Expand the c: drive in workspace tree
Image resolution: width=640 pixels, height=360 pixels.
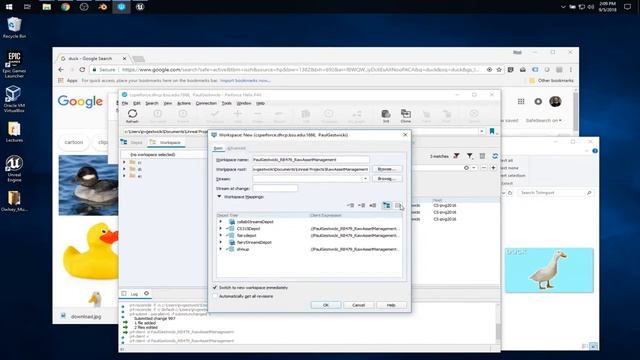tap(124, 162)
